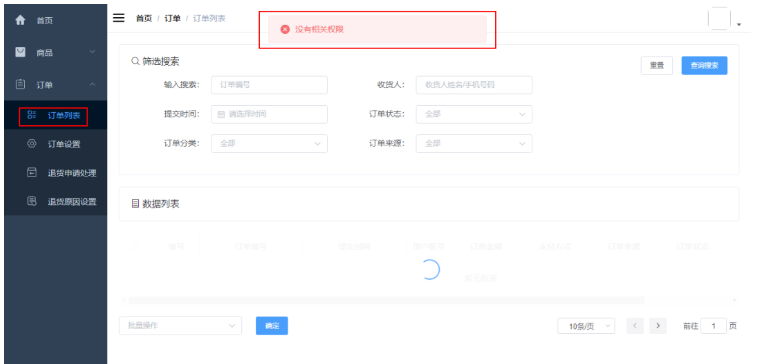Viewport: 760px width, 364px height.
Task: Click the 确定 button
Action: tap(272, 326)
